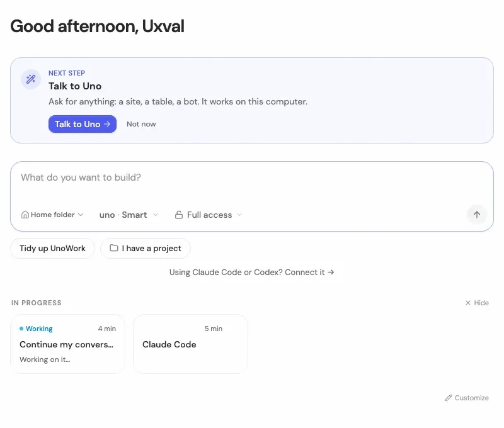504x428 pixels.
Task: Open the uno · Smart model dropdown
Action: pyautogui.click(x=129, y=215)
